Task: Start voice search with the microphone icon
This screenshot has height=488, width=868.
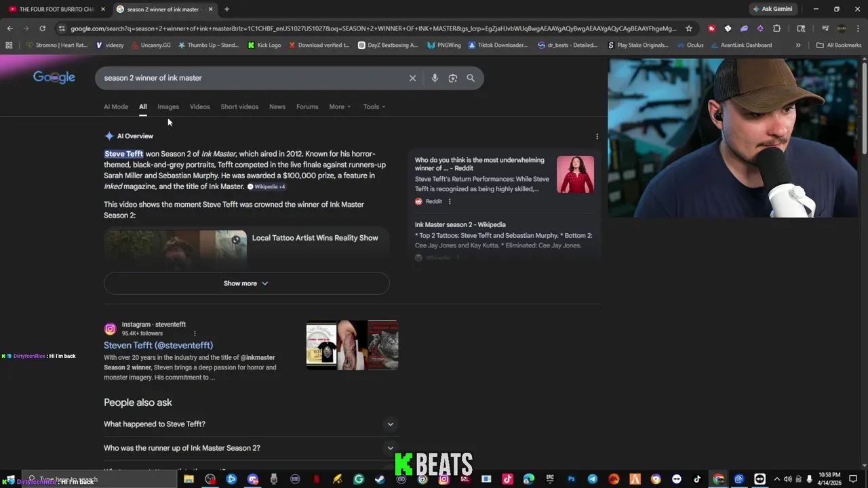Action: [435, 78]
